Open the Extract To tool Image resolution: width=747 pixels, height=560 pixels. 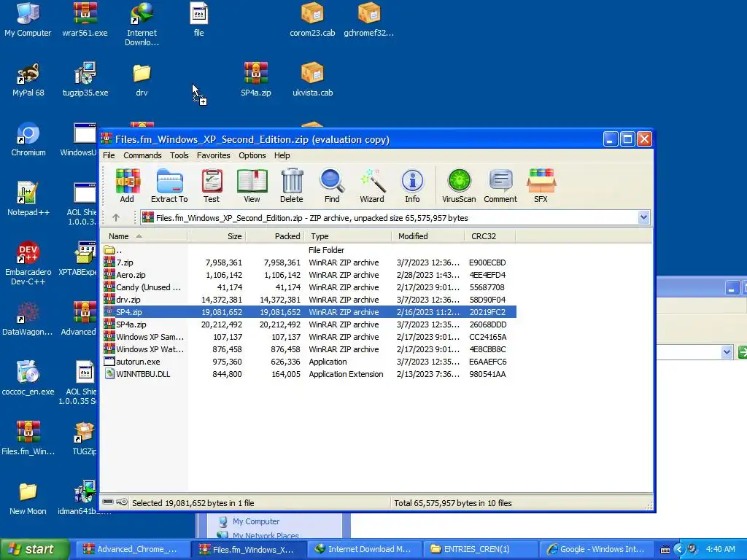click(169, 186)
